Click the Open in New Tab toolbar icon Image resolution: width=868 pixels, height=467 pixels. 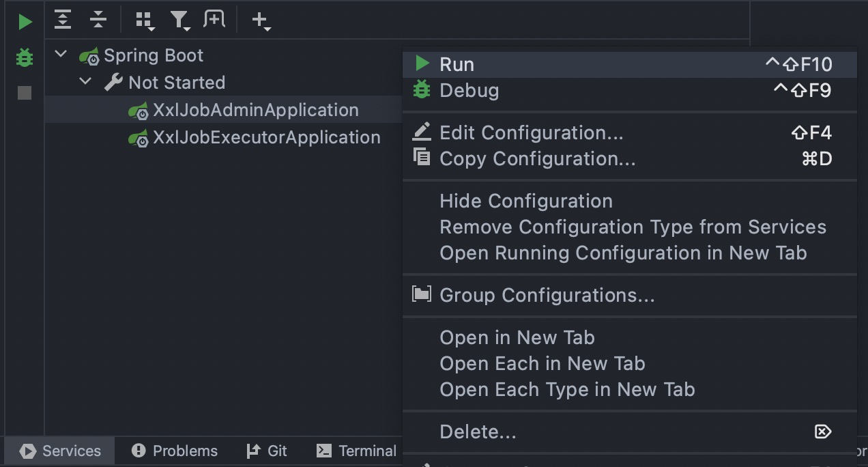[x=214, y=20]
